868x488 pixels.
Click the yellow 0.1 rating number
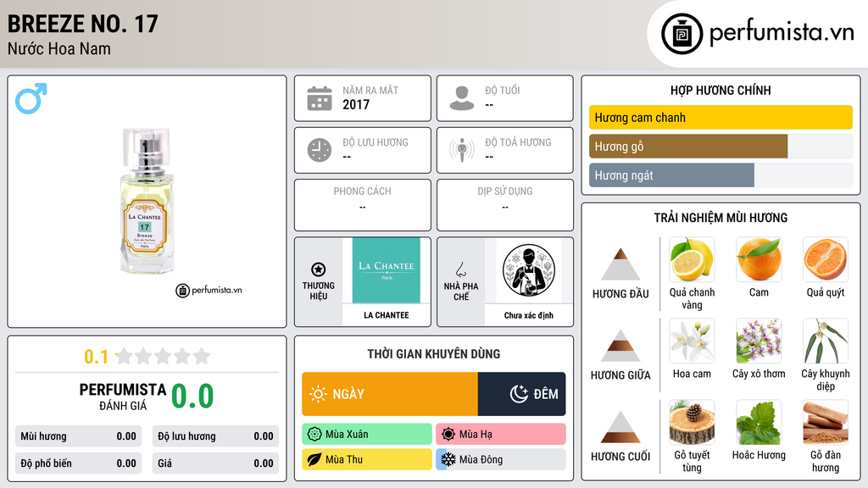(96, 357)
